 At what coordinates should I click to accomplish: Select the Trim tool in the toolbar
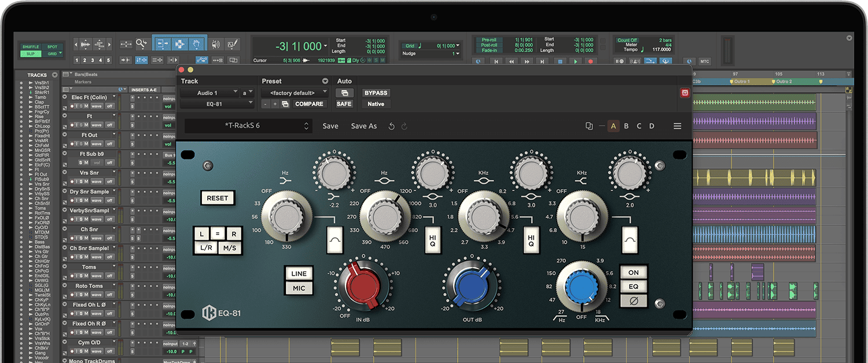(x=162, y=44)
